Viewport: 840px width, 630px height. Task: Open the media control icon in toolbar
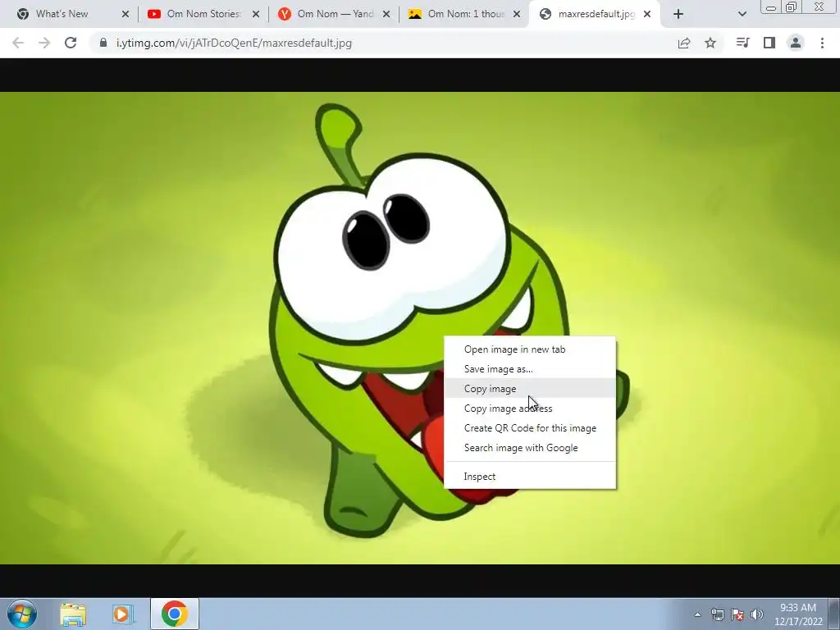click(x=742, y=43)
